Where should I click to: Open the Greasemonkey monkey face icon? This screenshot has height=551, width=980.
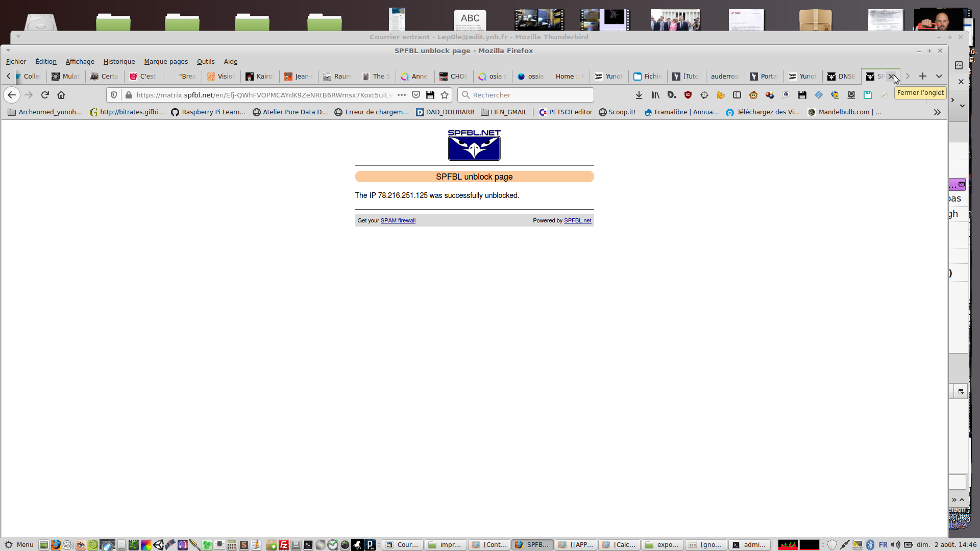pyautogui.click(x=753, y=95)
